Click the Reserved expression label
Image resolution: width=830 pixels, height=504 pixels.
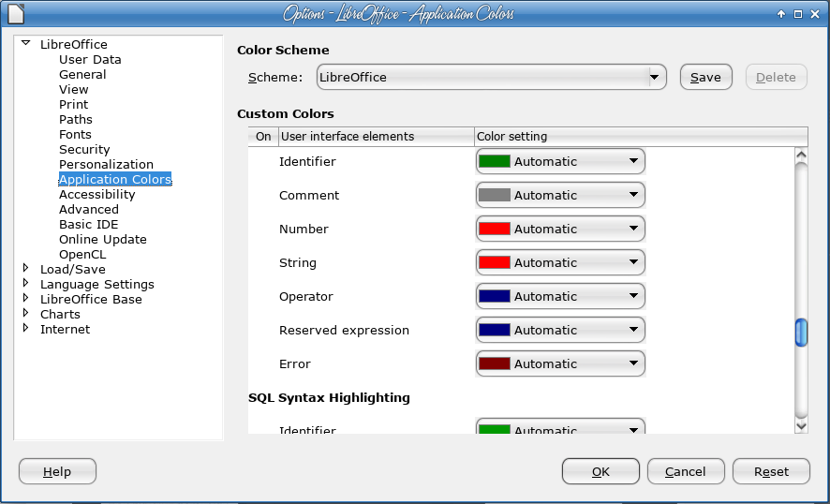click(344, 331)
